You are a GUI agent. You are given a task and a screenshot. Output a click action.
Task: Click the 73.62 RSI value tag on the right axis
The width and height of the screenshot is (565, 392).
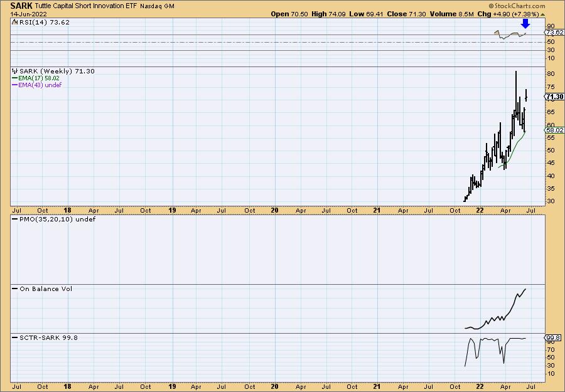[554, 33]
